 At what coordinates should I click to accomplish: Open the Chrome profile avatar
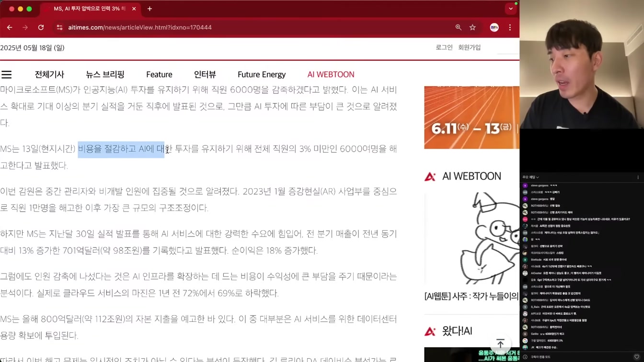[x=494, y=27]
